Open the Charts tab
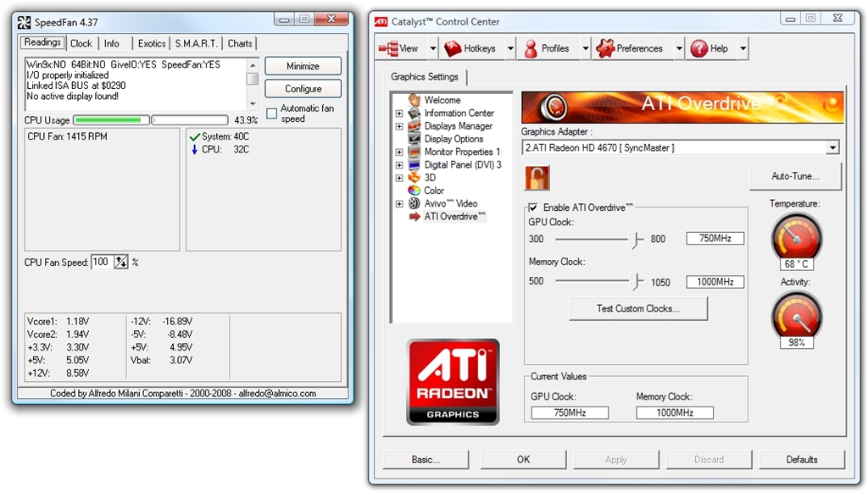The height and width of the screenshot is (492, 868). click(240, 44)
